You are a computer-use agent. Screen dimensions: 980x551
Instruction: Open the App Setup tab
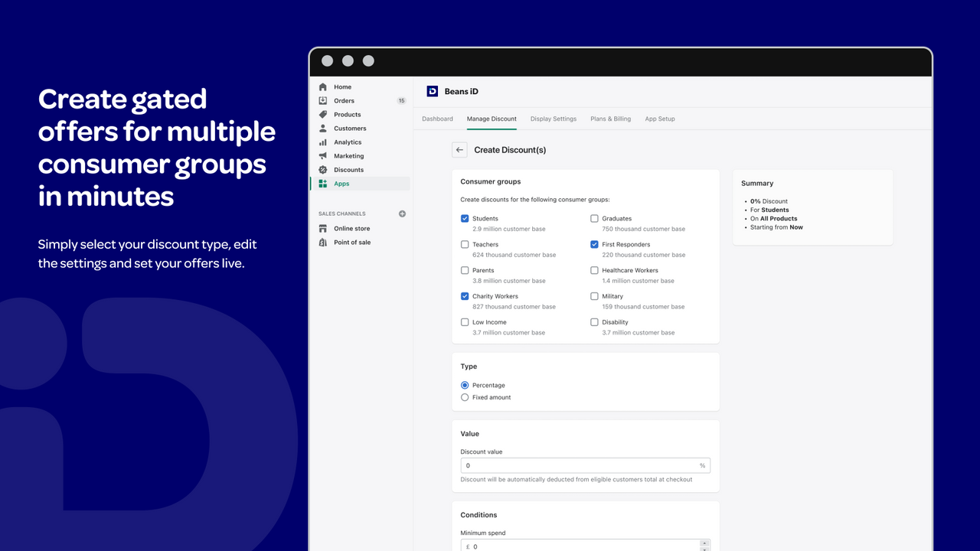(660, 119)
